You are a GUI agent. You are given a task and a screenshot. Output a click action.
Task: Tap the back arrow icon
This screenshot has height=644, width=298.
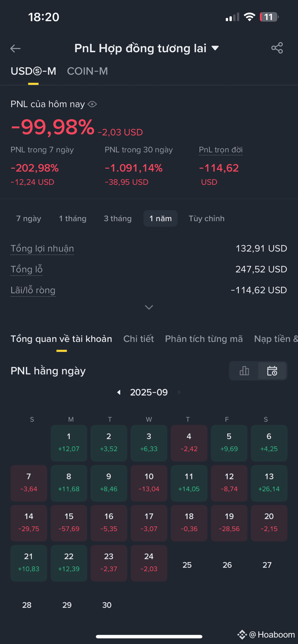tap(15, 49)
